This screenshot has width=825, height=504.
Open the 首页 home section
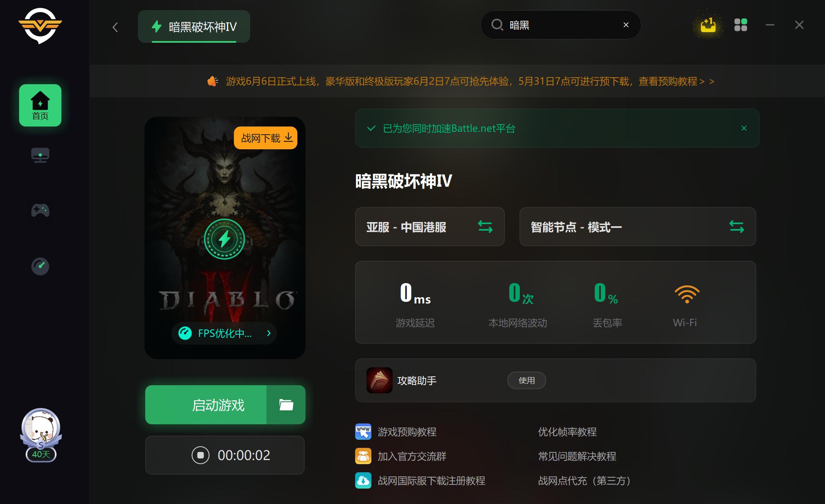coord(40,105)
